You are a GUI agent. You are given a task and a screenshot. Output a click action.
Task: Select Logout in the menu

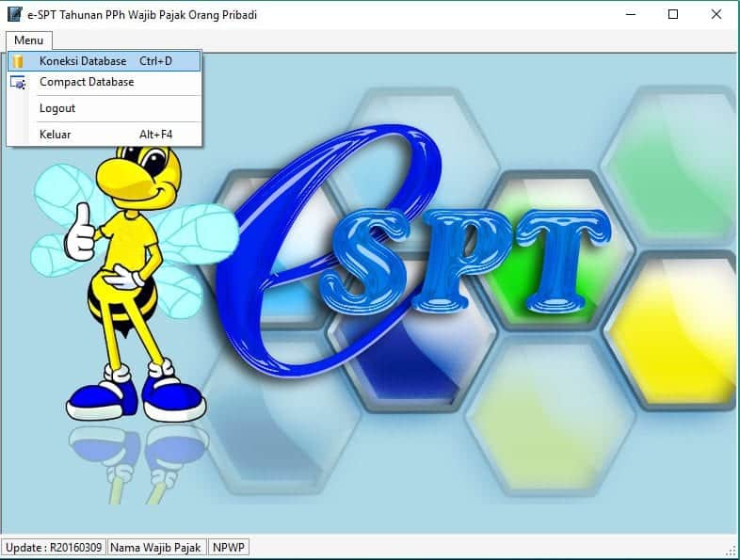(105, 108)
